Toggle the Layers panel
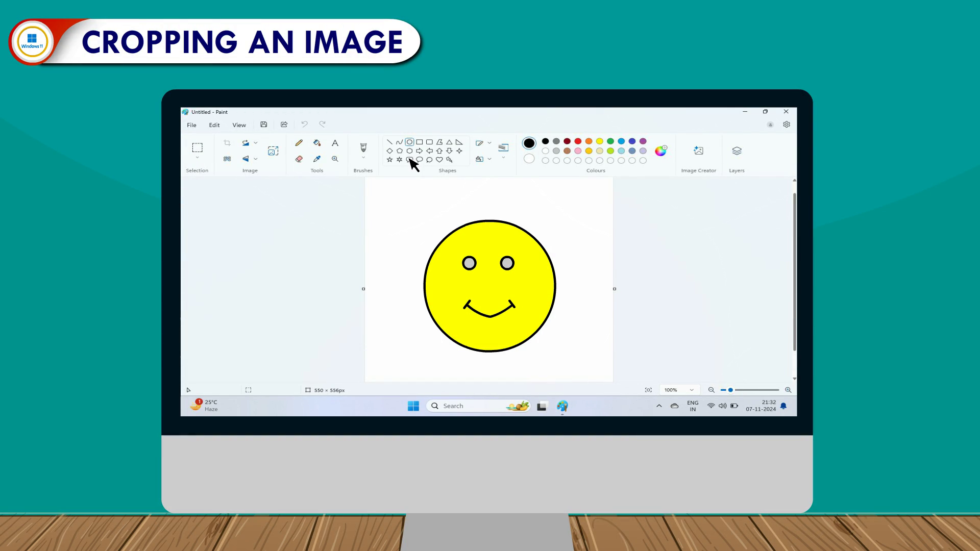The image size is (980, 551). point(737,151)
